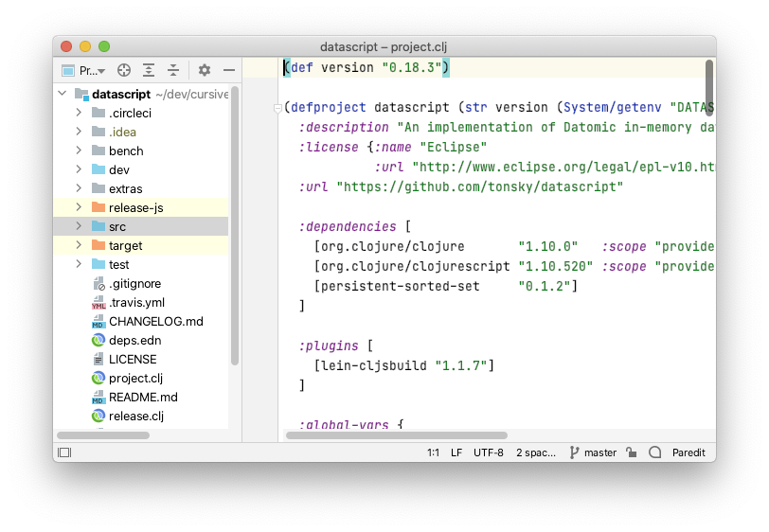Select the dev folder icon
Viewport: 769px width, 532px height.
[98, 169]
